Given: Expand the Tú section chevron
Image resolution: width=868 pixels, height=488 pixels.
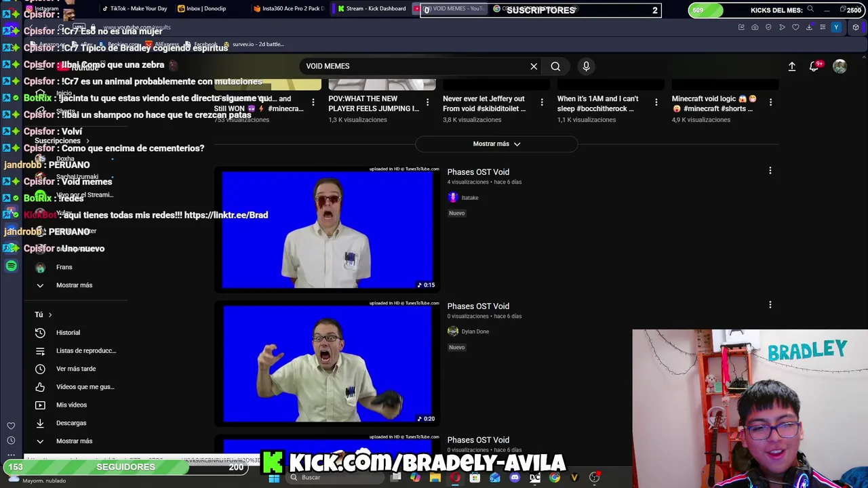Looking at the screenshot, I should tap(50, 314).
